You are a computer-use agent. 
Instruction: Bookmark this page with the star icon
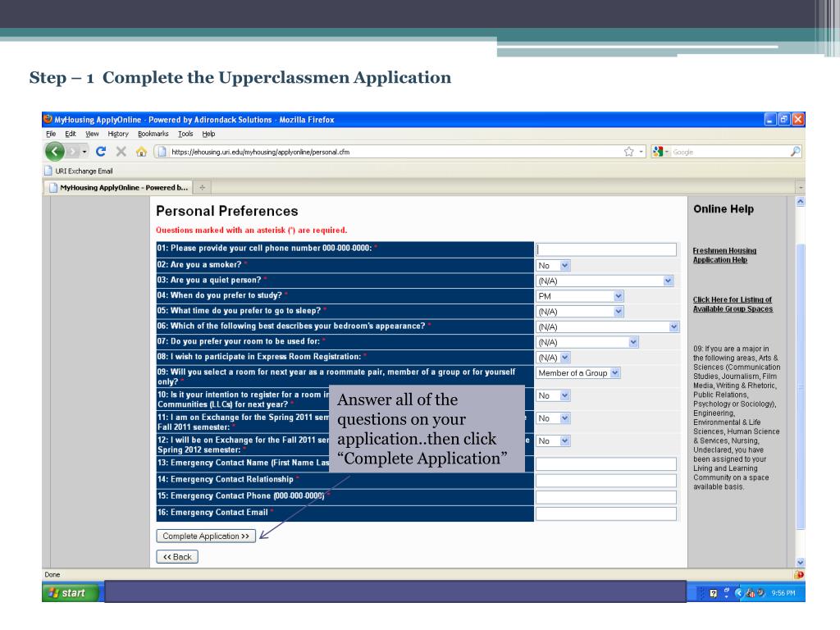[629, 152]
